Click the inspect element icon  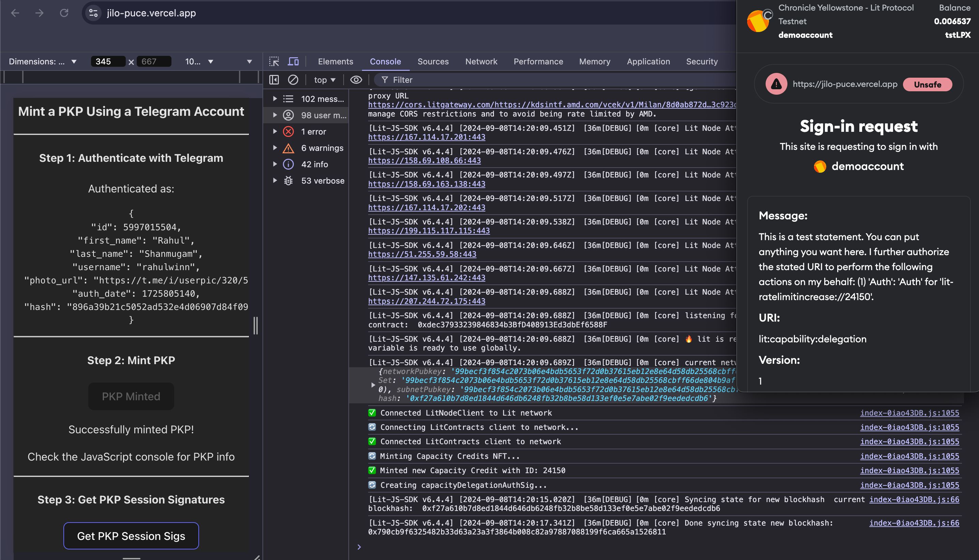[x=274, y=61]
